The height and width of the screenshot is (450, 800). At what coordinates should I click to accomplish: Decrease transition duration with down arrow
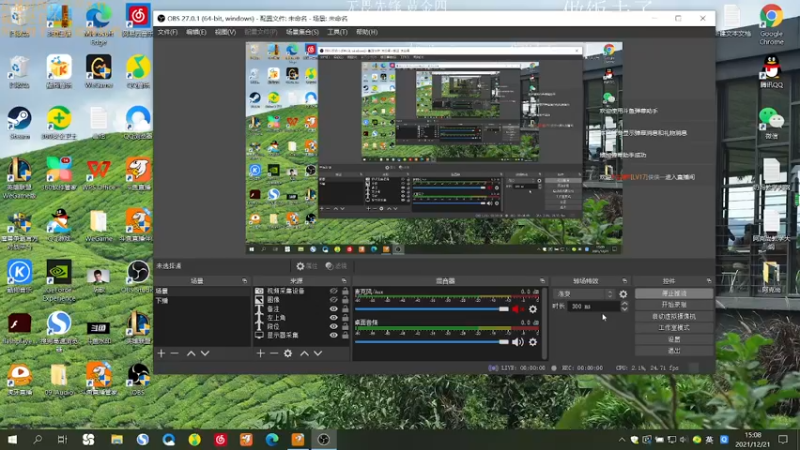[x=624, y=309]
